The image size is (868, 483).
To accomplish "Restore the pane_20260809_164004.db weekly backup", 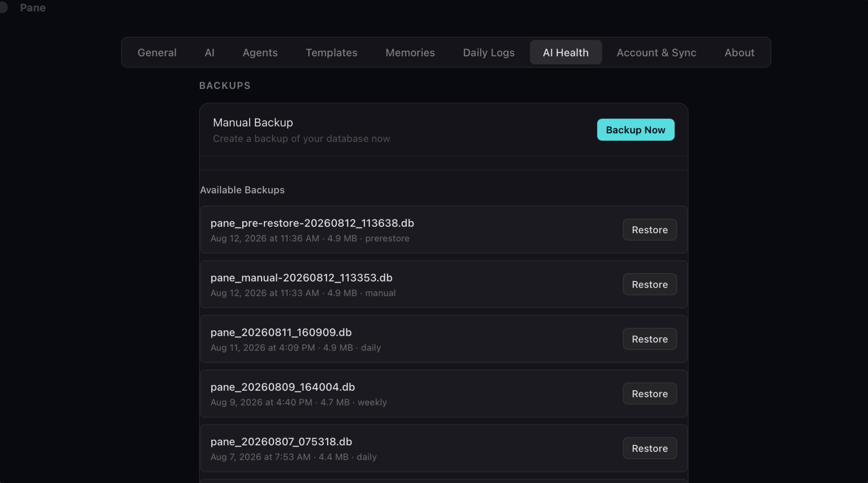I will tap(650, 394).
